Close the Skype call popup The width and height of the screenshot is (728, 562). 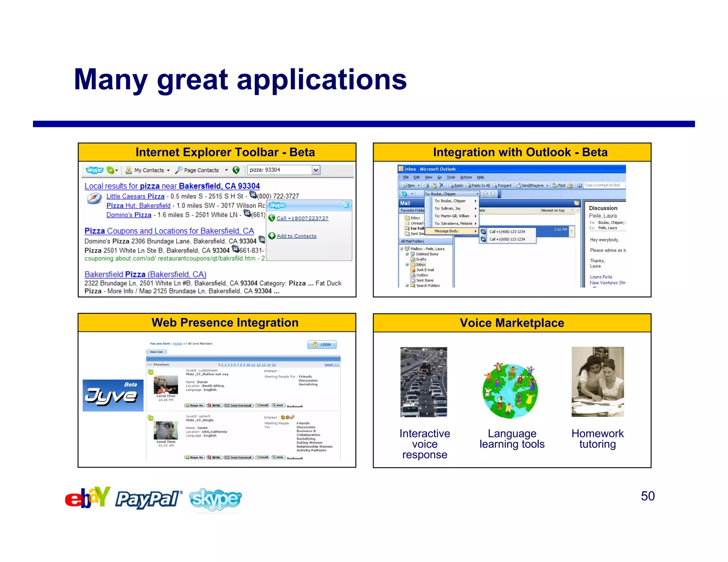tap(346, 205)
